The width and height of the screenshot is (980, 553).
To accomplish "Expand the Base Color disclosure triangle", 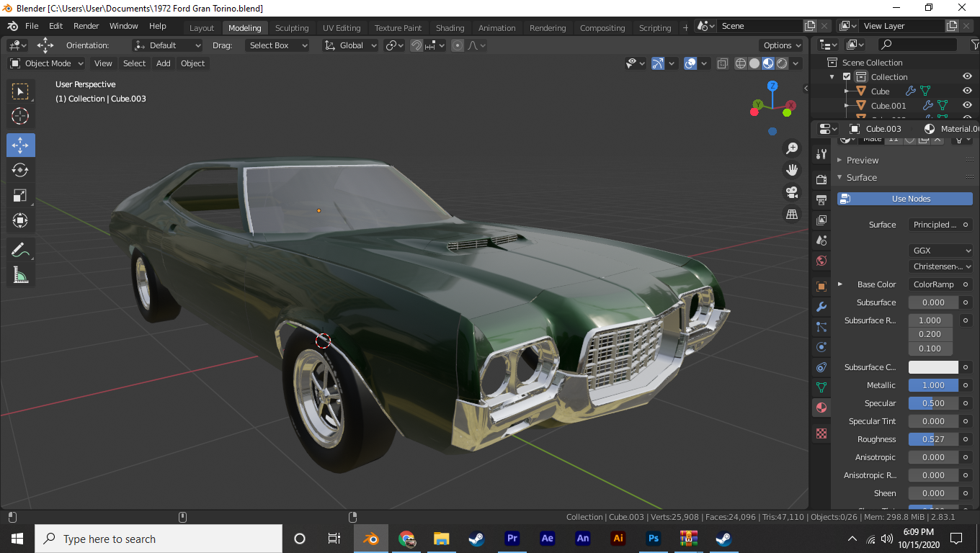I will pyautogui.click(x=840, y=284).
